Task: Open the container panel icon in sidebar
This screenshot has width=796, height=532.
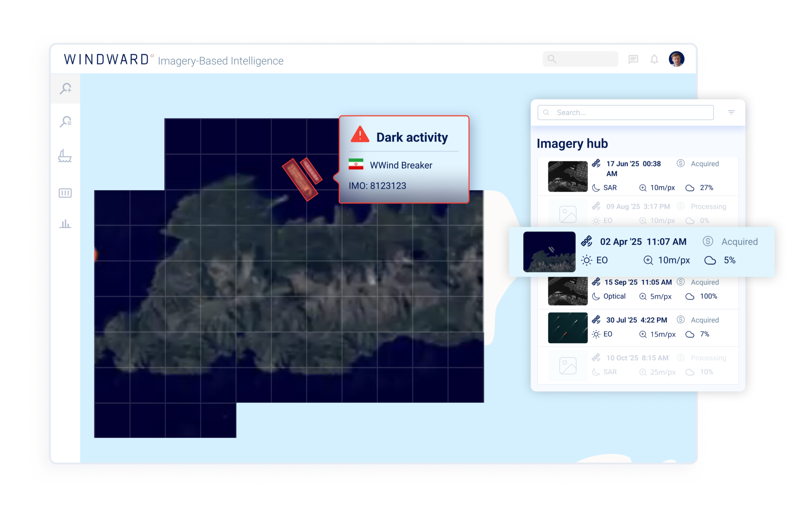Action: (x=65, y=193)
